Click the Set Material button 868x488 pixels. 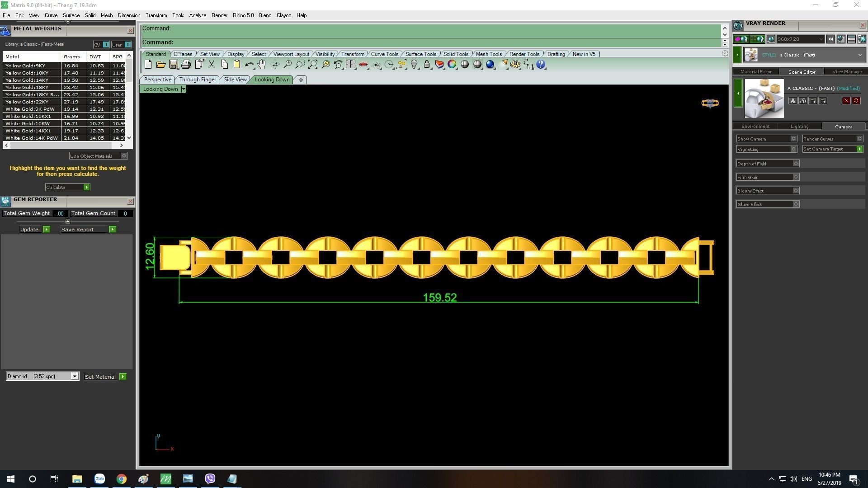[105, 377]
